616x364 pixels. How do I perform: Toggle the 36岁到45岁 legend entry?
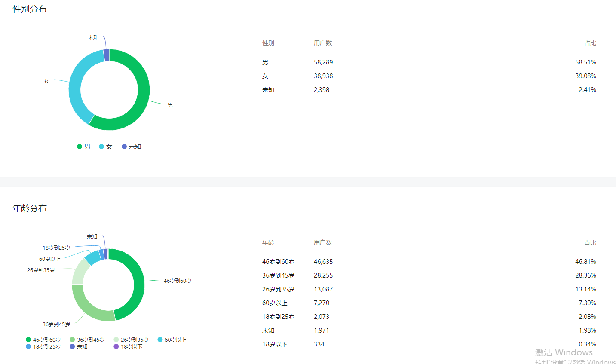(87, 340)
